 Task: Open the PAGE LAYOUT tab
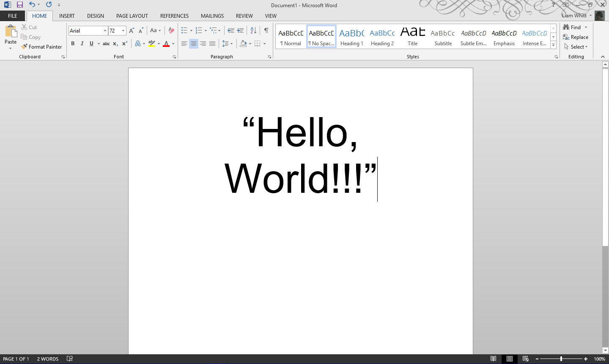[x=132, y=16]
